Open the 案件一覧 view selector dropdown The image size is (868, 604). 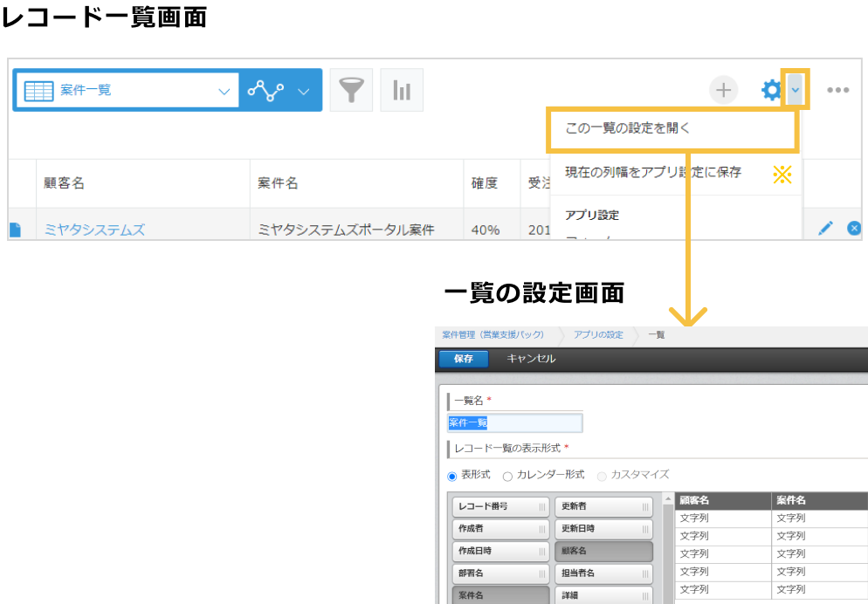coord(224,90)
